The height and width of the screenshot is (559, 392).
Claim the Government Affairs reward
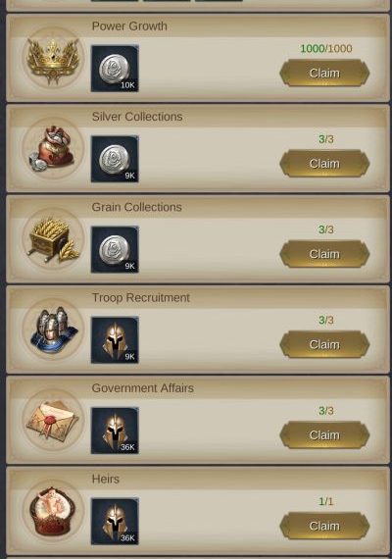point(324,435)
